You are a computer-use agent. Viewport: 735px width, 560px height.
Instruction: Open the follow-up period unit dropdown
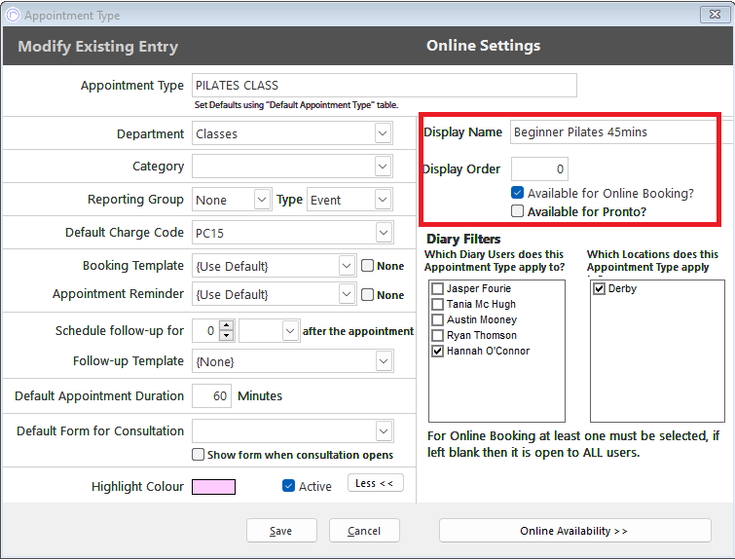(290, 331)
